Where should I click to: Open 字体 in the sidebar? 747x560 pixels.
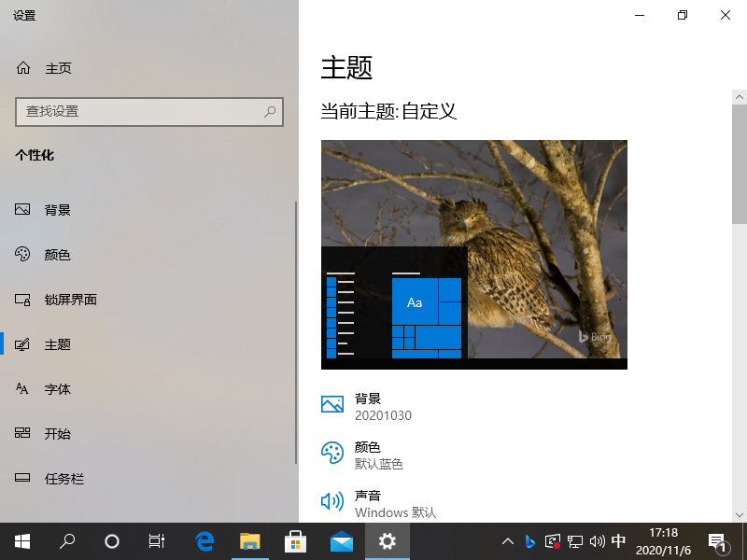(148, 388)
